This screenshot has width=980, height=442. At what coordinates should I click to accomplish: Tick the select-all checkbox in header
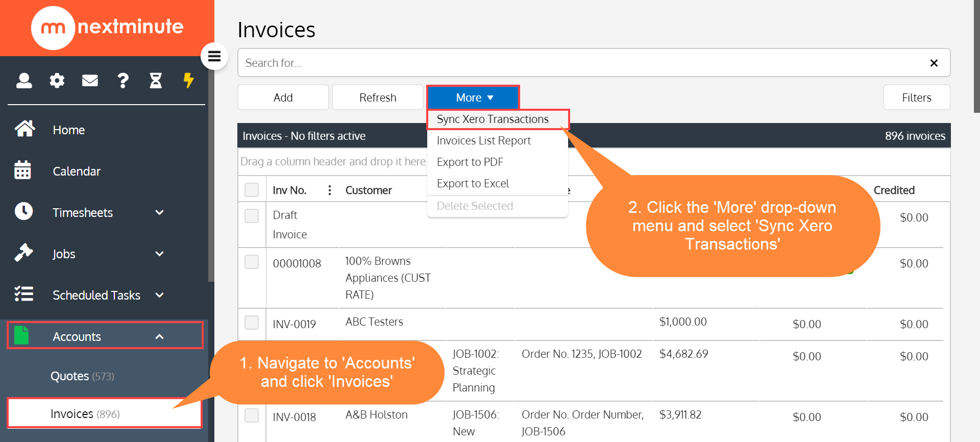252,190
